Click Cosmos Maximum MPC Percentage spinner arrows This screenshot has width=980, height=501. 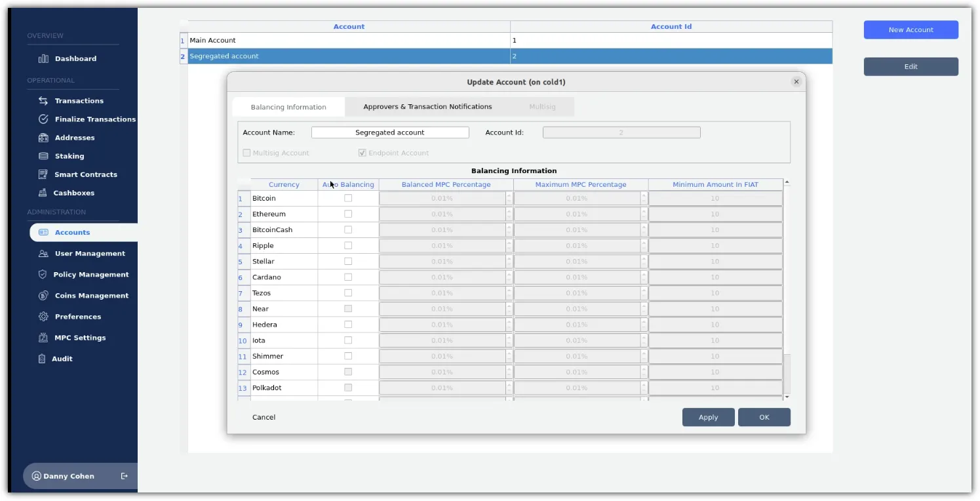644,372
